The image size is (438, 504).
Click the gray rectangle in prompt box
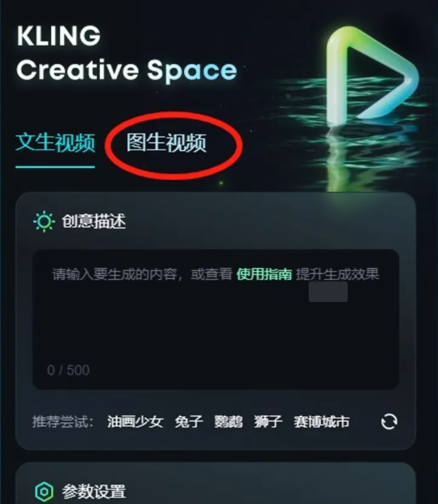328,292
